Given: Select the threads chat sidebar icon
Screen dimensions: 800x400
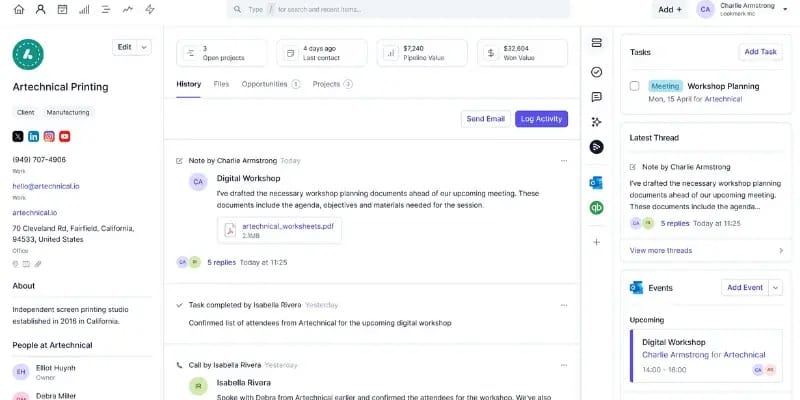Looking at the screenshot, I should [596, 97].
